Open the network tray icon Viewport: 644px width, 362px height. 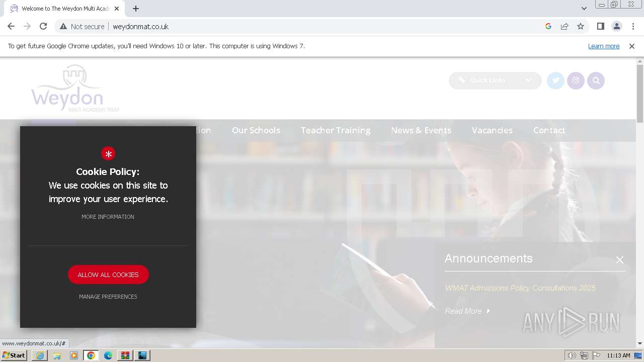(x=584, y=355)
